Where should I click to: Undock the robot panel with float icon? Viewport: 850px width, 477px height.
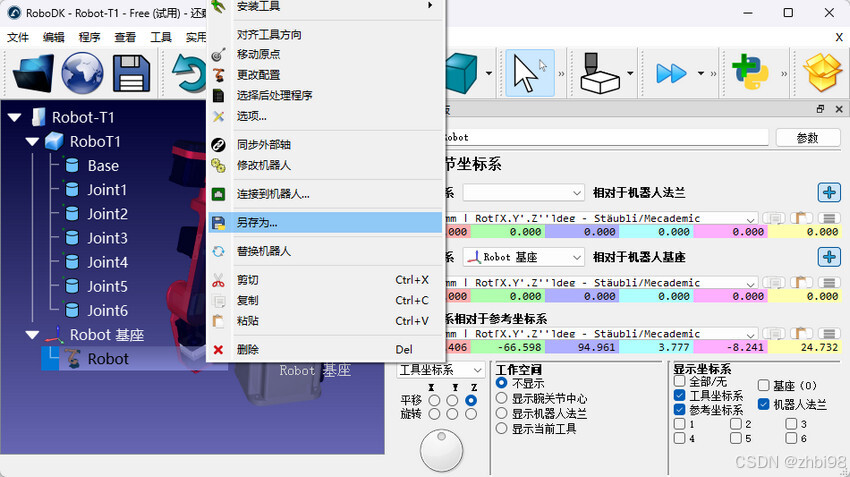820,109
